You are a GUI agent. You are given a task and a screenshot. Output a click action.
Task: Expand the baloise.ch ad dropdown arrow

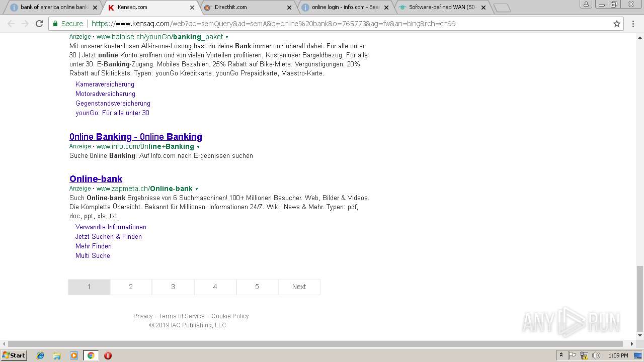(227, 37)
